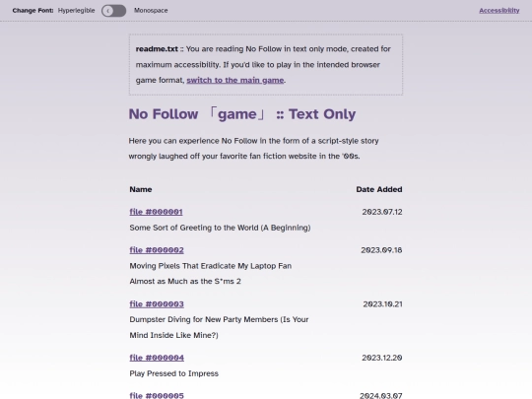Follow the 'switch to the main game' link
Screen dimensions: 532x399
pyautogui.click(x=235, y=81)
